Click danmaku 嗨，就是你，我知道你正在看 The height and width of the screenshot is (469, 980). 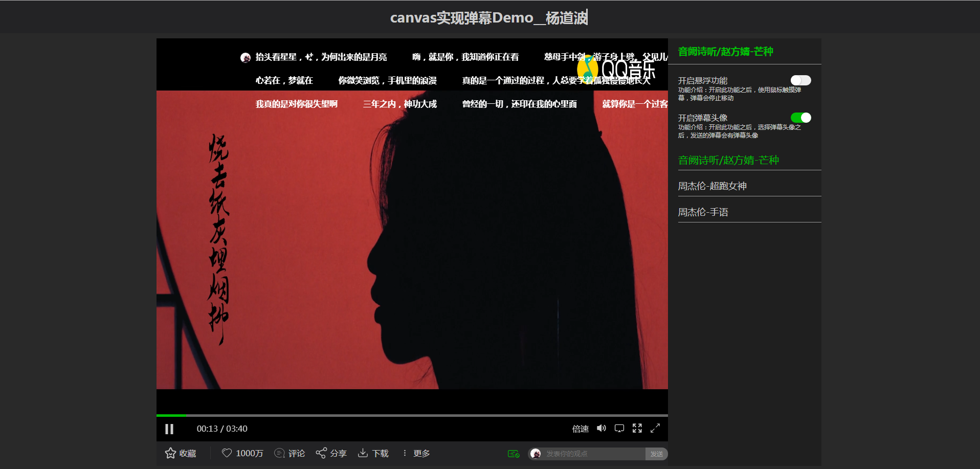(x=465, y=57)
